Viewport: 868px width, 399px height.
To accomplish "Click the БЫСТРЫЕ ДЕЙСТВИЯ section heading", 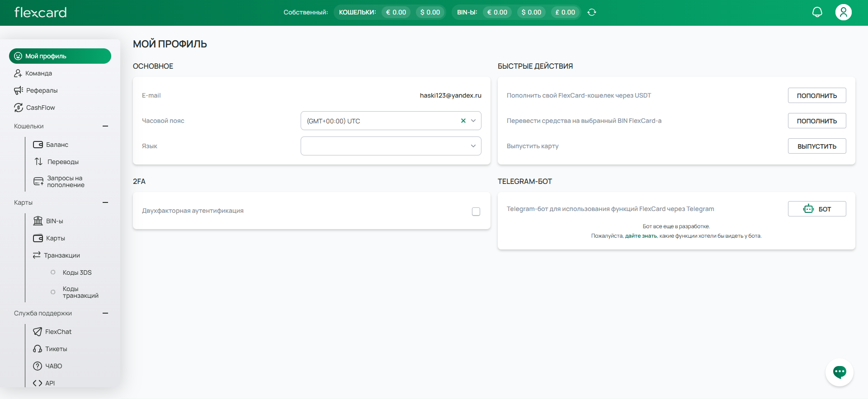I will (535, 66).
